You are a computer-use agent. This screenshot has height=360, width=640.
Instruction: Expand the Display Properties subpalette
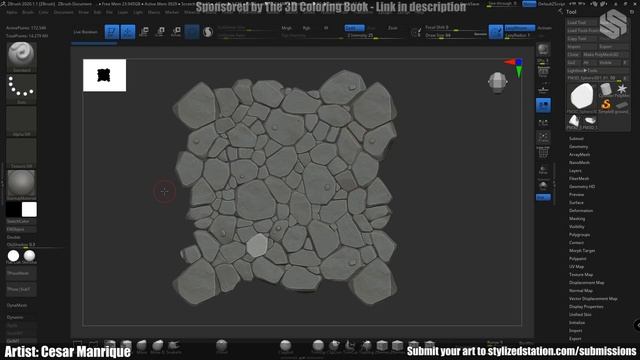[586, 307]
